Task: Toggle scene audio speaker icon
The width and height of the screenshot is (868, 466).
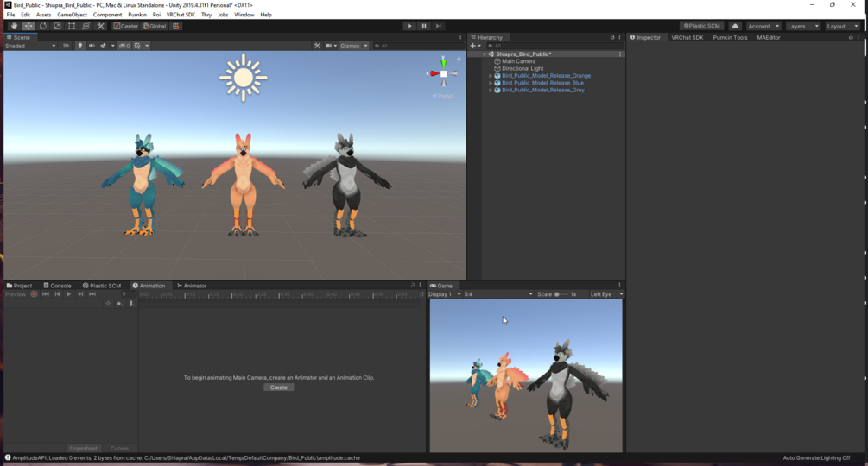Action: [x=92, y=46]
